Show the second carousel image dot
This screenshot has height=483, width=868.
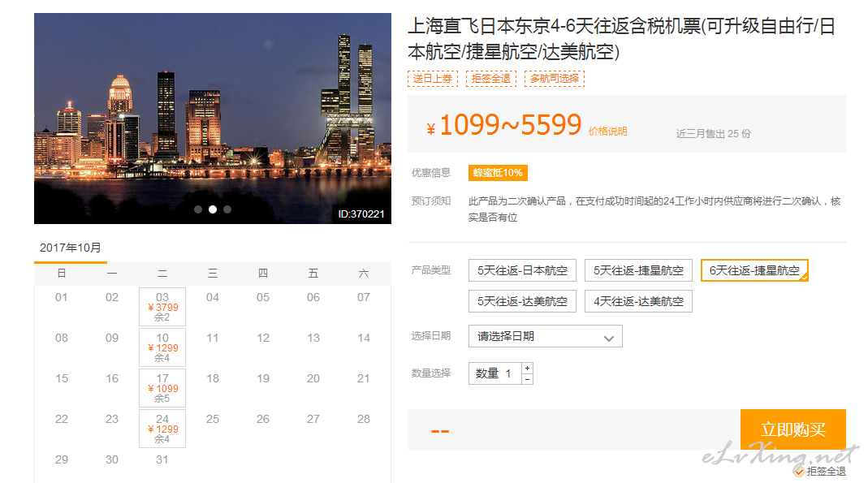point(213,209)
